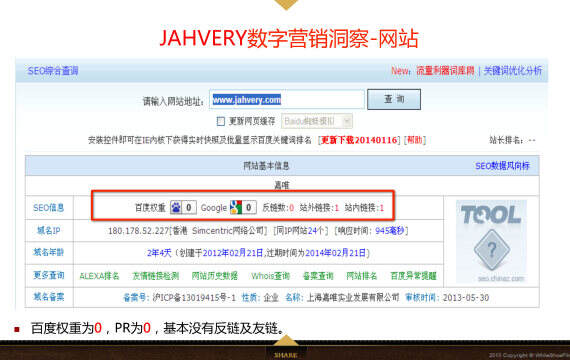The image size is (570, 360).
Task: Toggle the 更新网页缓存 checkbox
Action: pyautogui.click(x=221, y=121)
